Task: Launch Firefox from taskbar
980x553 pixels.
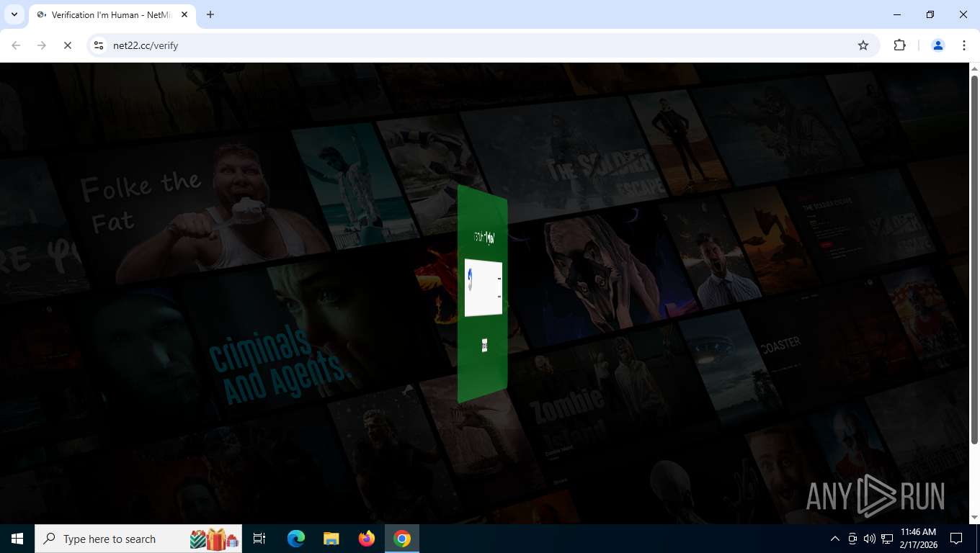Action: click(367, 539)
